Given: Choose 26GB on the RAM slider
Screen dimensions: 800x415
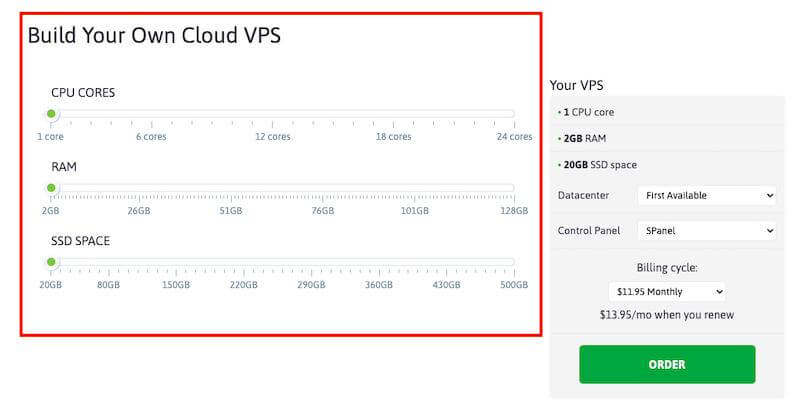Looking at the screenshot, I should 138,188.
